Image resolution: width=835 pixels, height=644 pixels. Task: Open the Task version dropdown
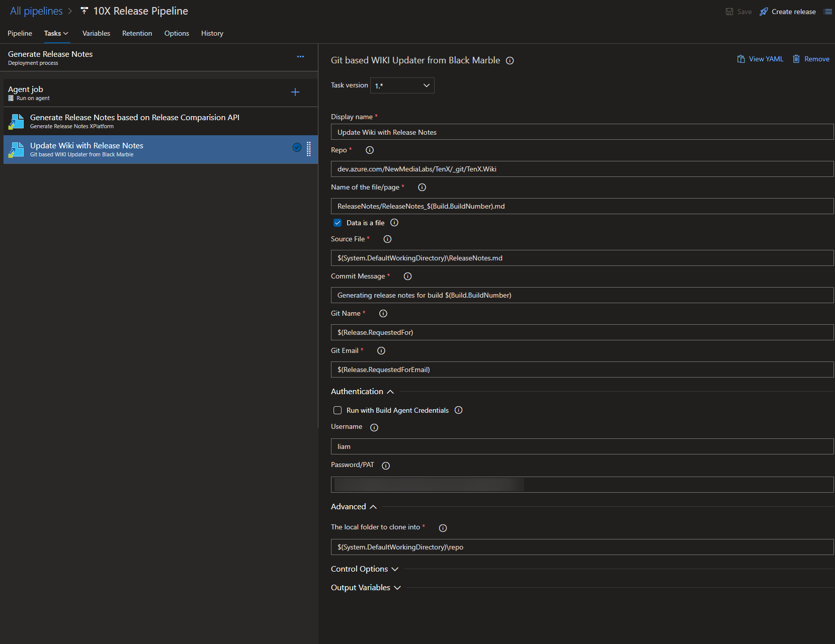coord(402,85)
